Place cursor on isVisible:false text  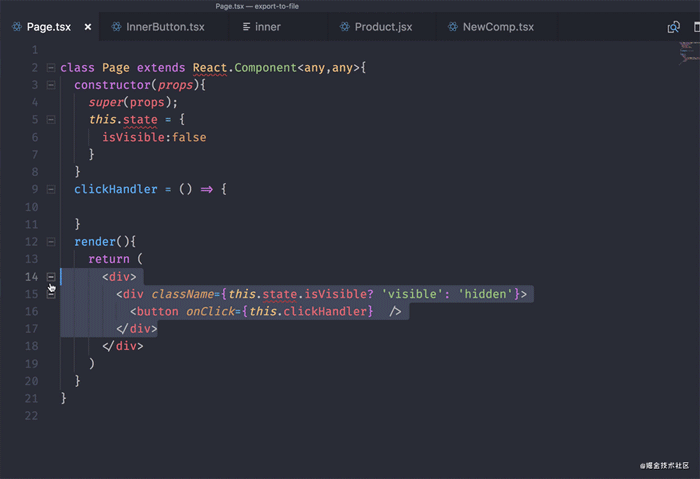154,137
